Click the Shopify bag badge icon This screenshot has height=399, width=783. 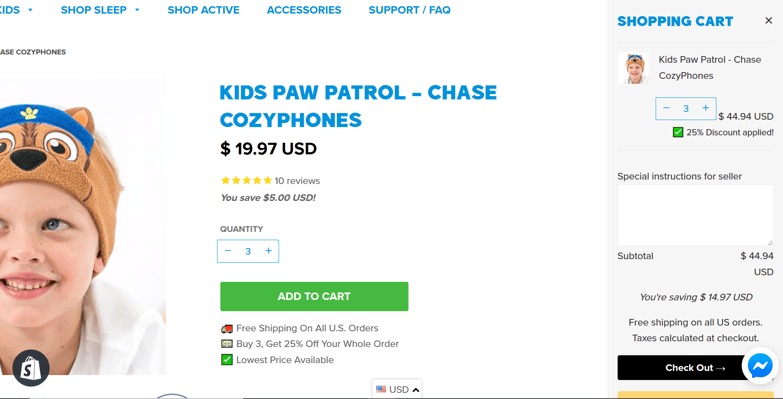[x=31, y=369]
